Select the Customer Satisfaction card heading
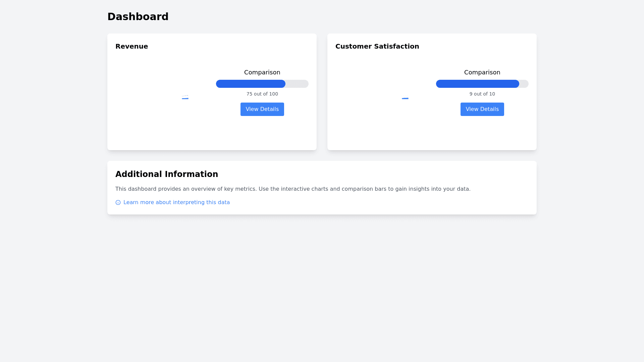644x362 pixels. (x=377, y=46)
